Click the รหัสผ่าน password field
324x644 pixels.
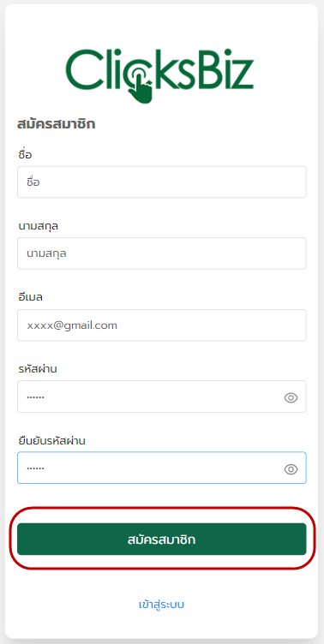pyautogui.click(x=162, y=397)
